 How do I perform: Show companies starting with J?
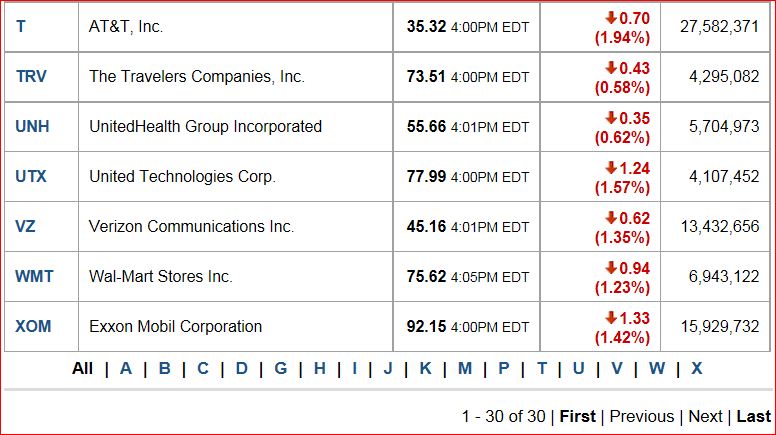388,368
